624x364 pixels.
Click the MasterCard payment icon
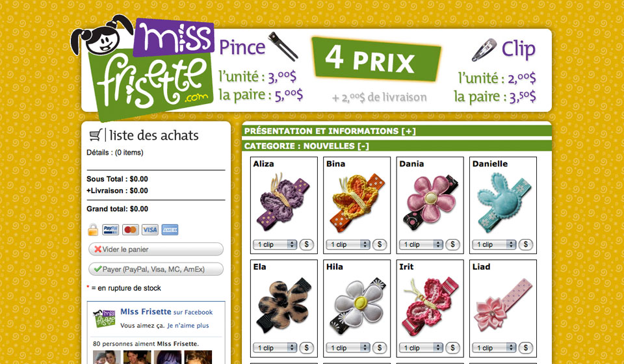coord(131,229)
